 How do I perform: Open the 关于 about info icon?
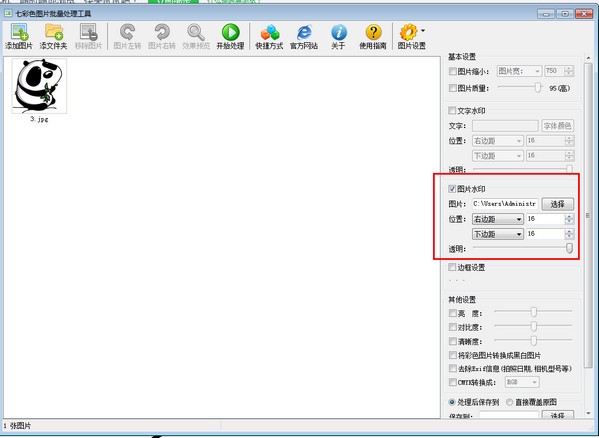tap(339, 32)
